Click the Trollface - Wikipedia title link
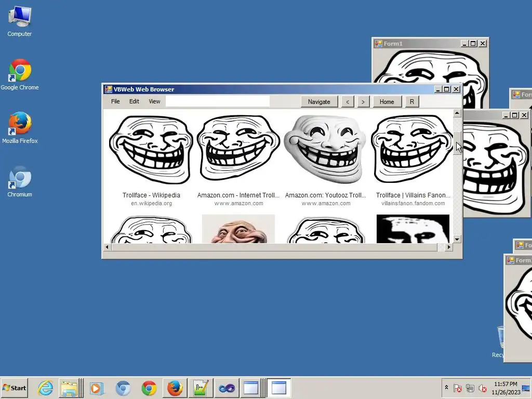Image resolution: width=532 pixels, height=399 pixels. click(151, 195)
